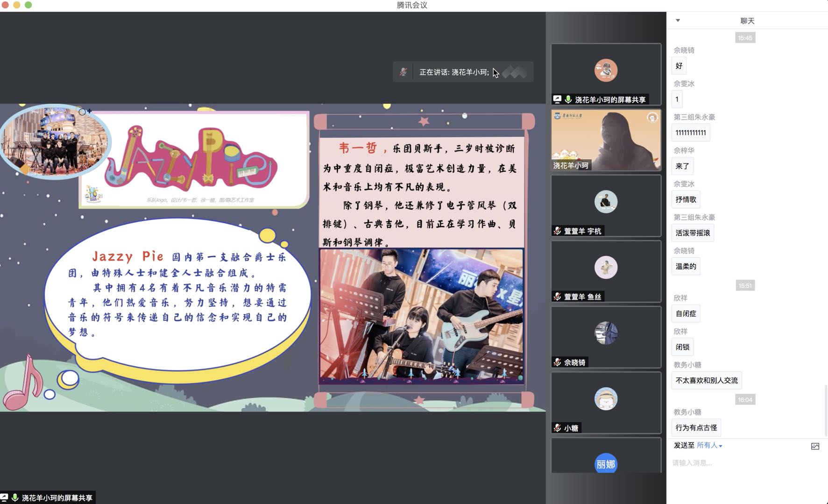Click the chat message 不太喜欢和别人交流
This screenshot has height=504, width=828.
point(707,381)
